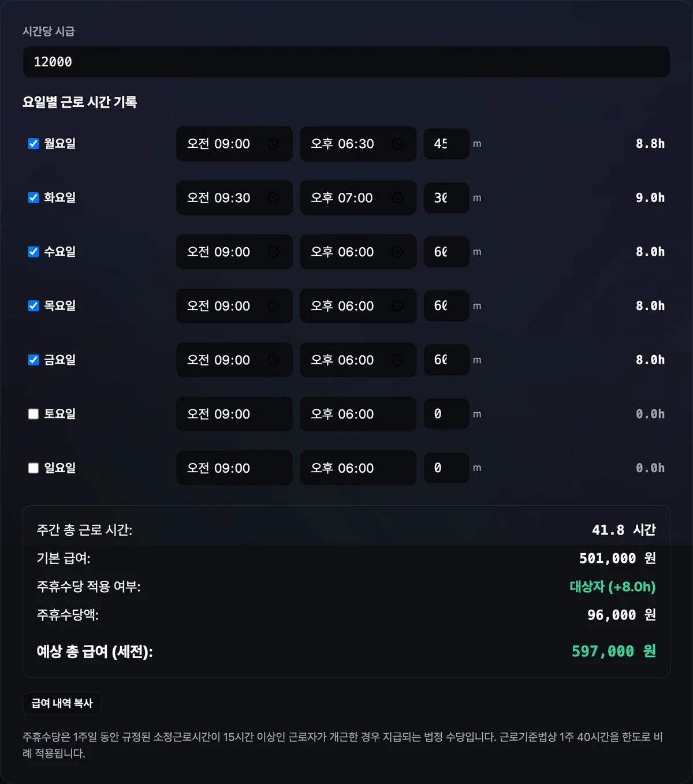693x784 pixels.
Task: Toggle the 목요일 checkbox
Action: coord(33,306)
